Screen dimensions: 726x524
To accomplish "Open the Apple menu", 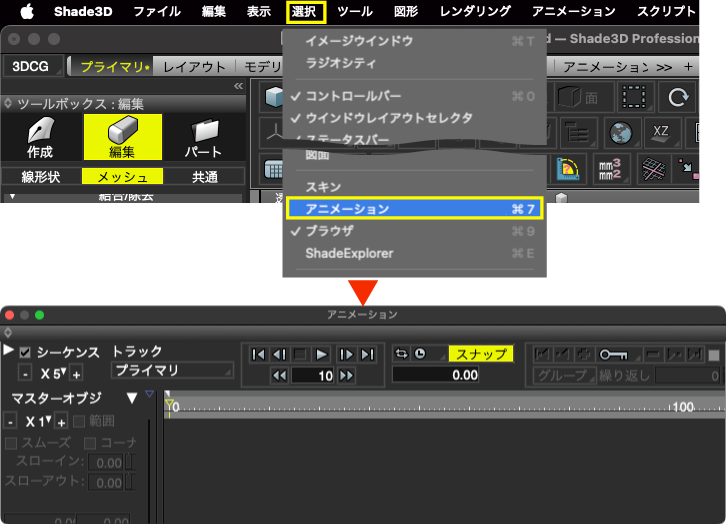I will (27, 11).
